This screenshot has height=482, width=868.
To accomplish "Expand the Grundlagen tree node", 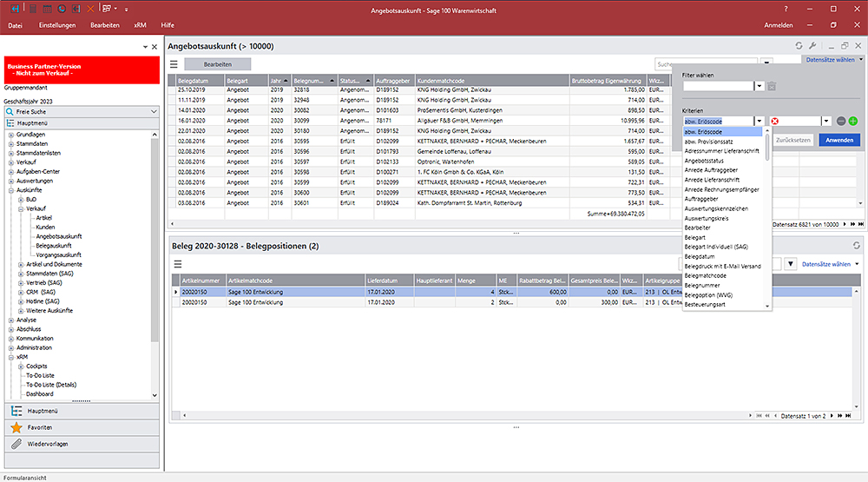I will click(11, 135).
